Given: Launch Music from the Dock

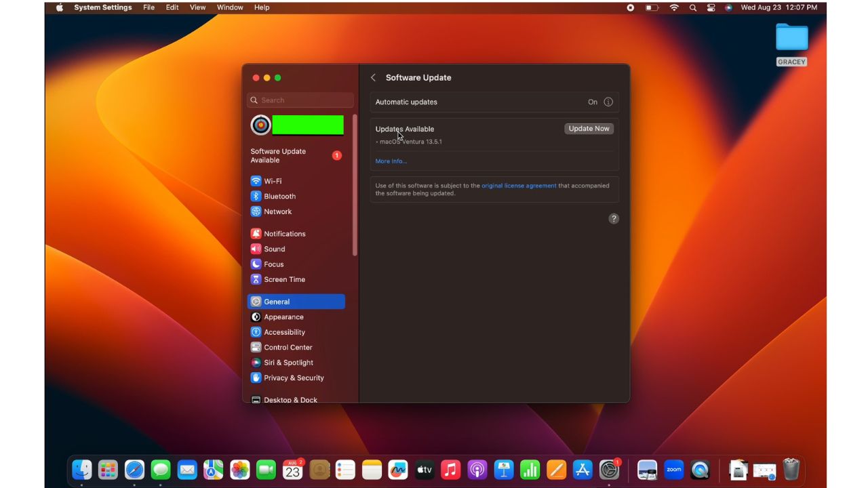Looking at the screenshot, I should [x=451, y=469].
